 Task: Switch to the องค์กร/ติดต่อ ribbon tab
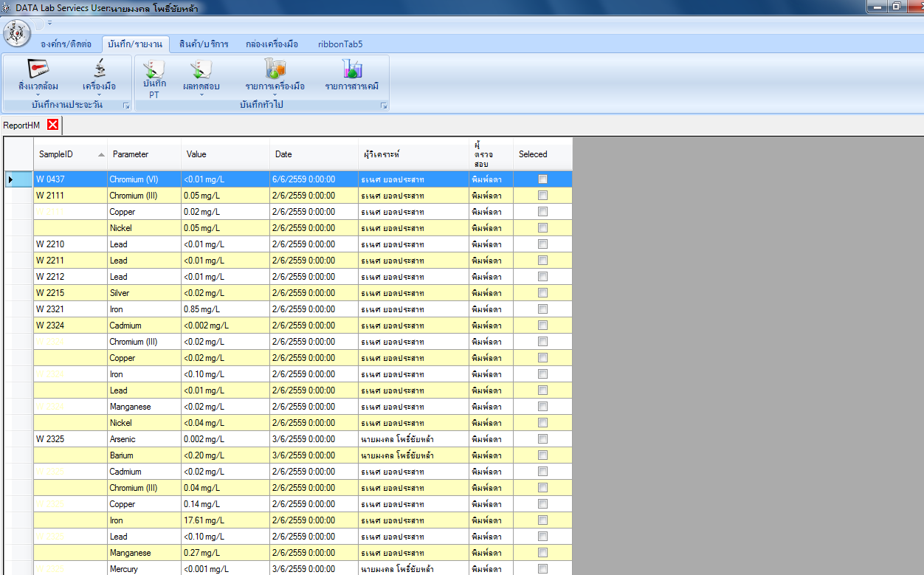[x=66, y=44]
